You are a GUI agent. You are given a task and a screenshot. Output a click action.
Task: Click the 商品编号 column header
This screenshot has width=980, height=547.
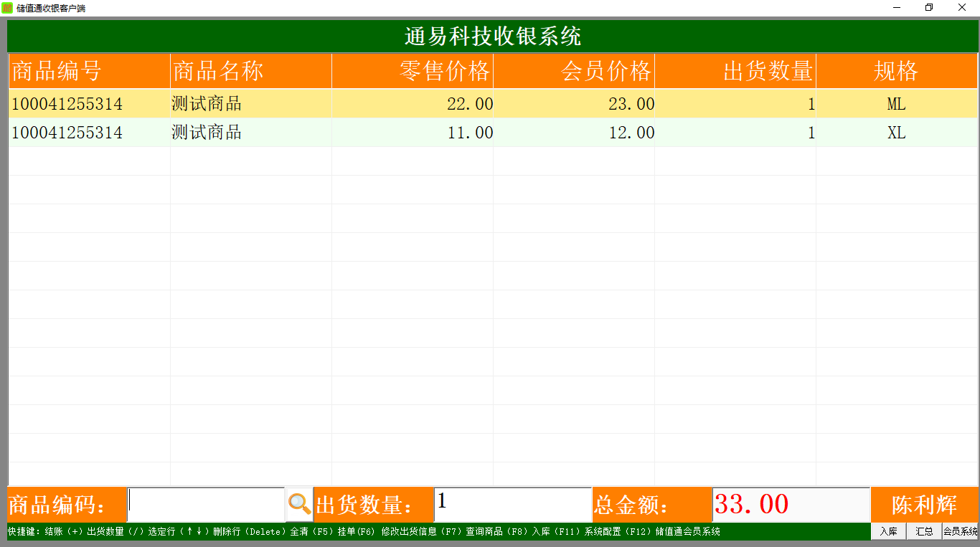point(90,71)
